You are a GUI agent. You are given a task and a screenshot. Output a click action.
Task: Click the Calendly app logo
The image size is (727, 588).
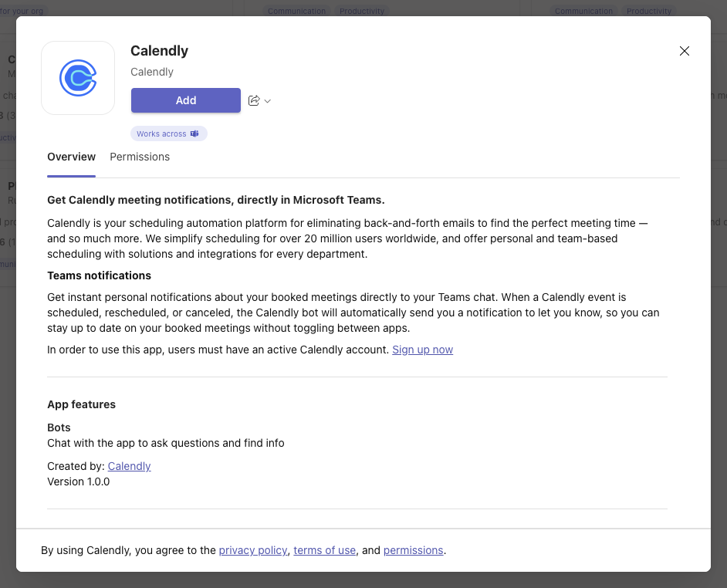[x=78, y=78]
